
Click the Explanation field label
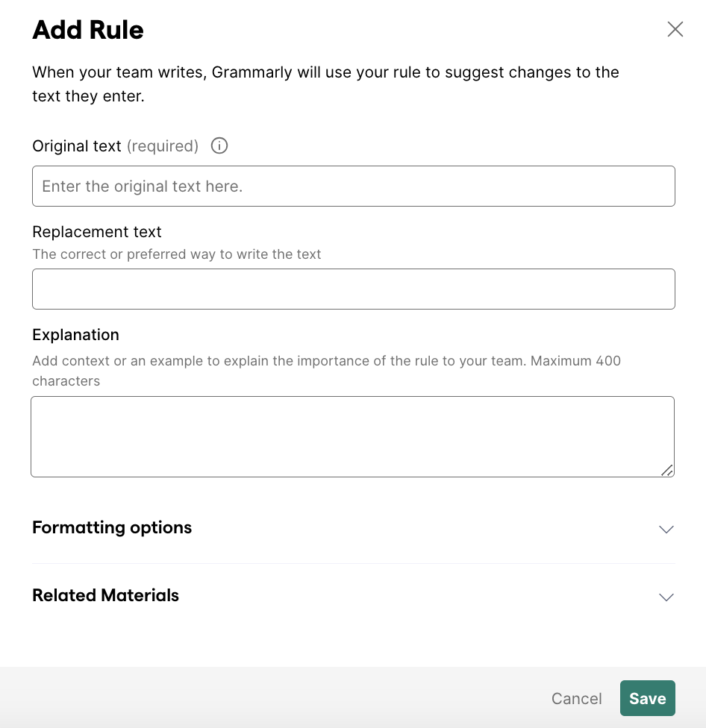pyautogui.click(x=75, y=335)
